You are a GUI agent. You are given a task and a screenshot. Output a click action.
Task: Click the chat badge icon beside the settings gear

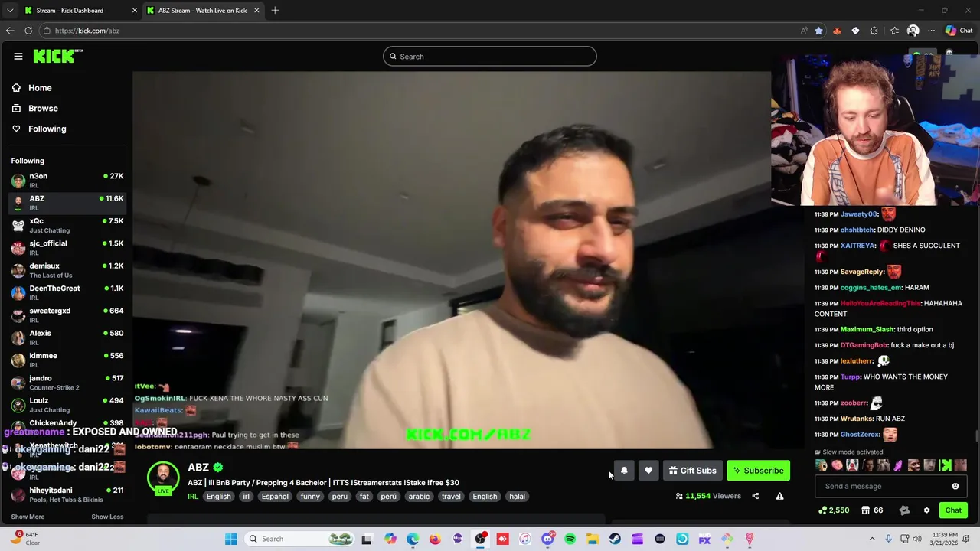(x=904, y=510)
